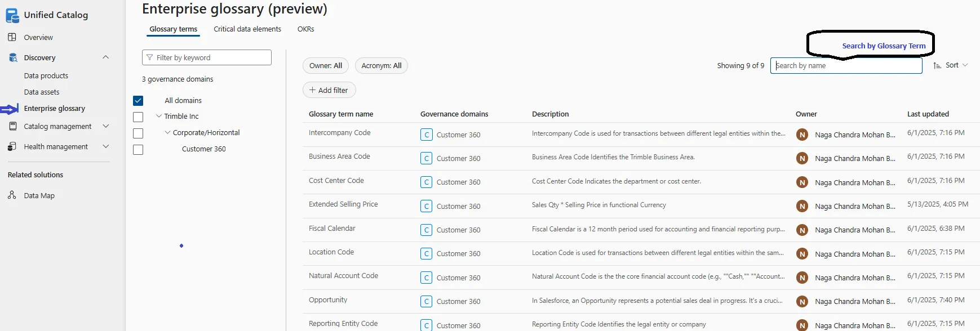Check the Trimble Inc domain checkbox
Viewport: 980px width, 331px height.
[x=138, y=117]
